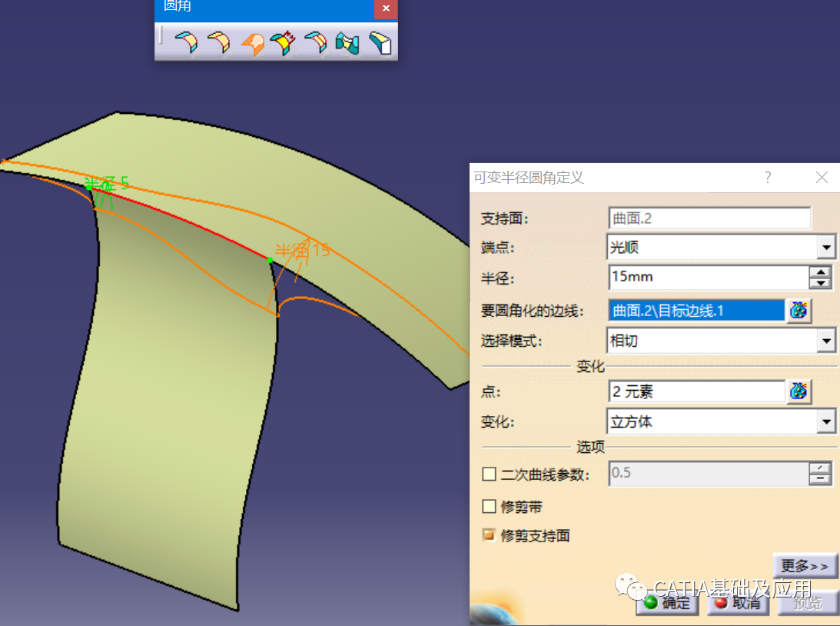Click the green 半径 5 label in viewport
The image size is (840, 626).
[107, 184]
